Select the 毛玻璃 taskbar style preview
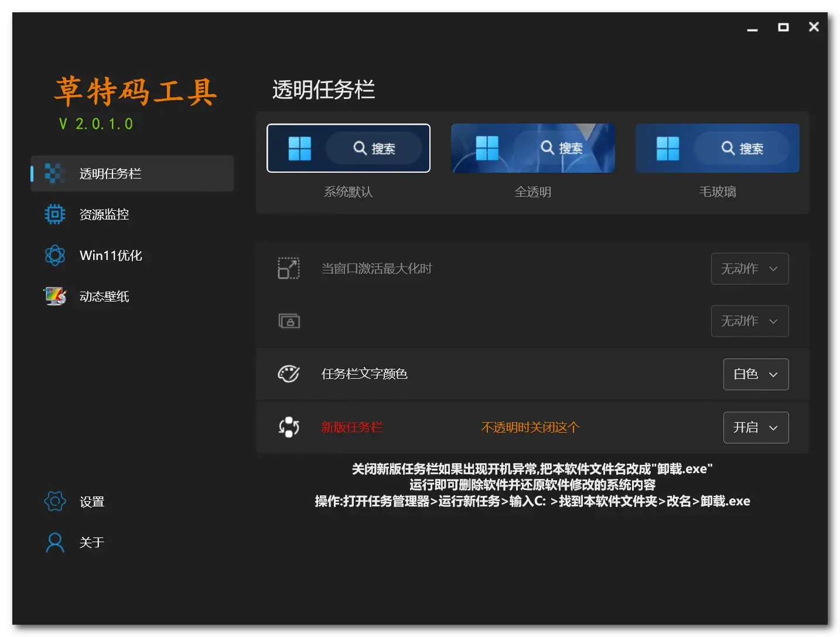Viewport: 840px width, 637px height. pos(717,148)
